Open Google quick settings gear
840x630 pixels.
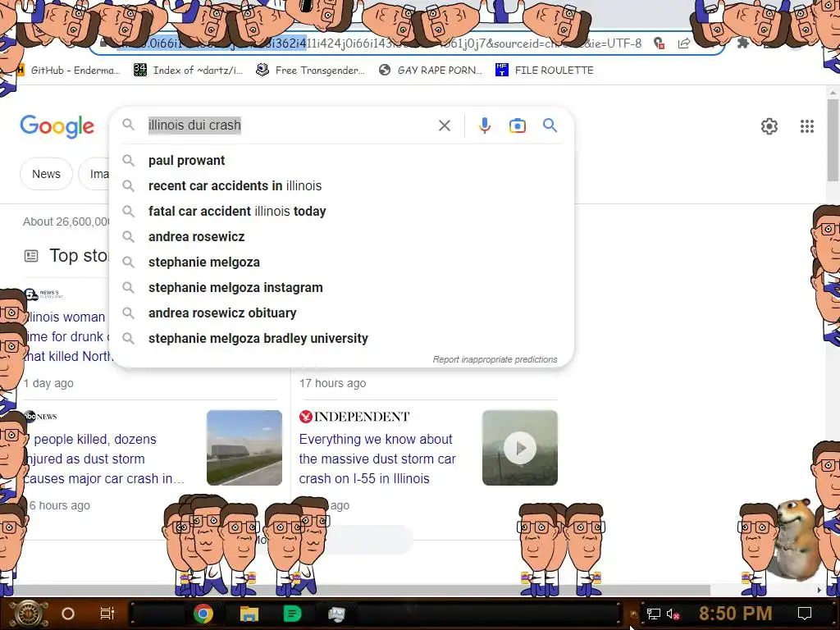coord(769,126)
